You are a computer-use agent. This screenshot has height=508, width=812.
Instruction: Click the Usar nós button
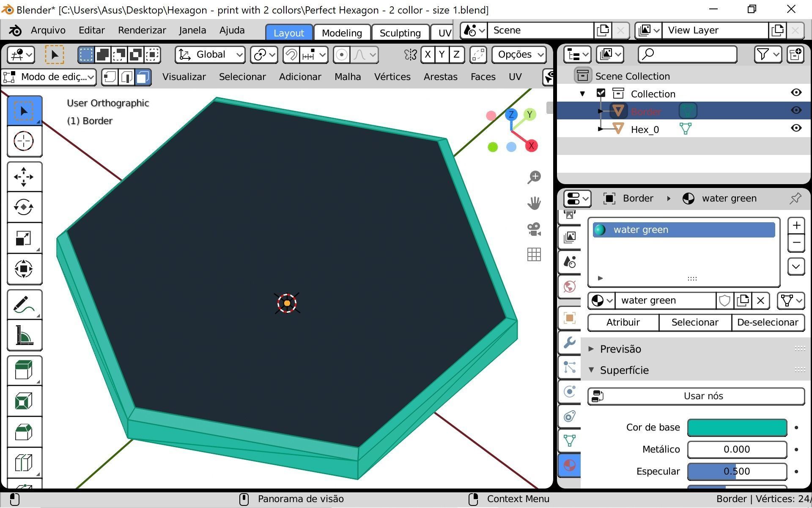(696, 396)
